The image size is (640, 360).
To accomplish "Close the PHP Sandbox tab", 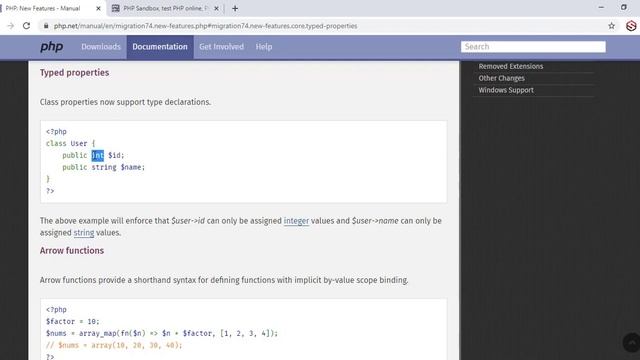I will tap(216, 8).
